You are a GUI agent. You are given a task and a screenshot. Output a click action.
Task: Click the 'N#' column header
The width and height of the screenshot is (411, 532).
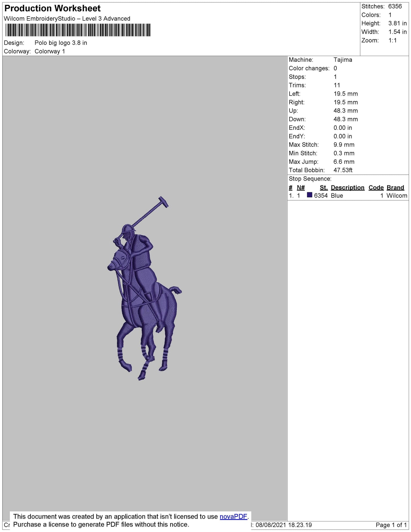301,187
